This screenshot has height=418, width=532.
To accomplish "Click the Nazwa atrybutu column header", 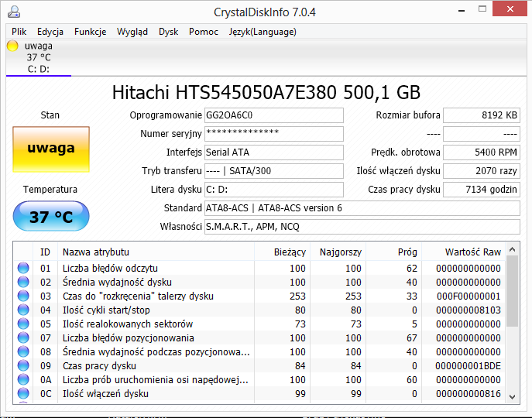I will [x=156, y=252].
